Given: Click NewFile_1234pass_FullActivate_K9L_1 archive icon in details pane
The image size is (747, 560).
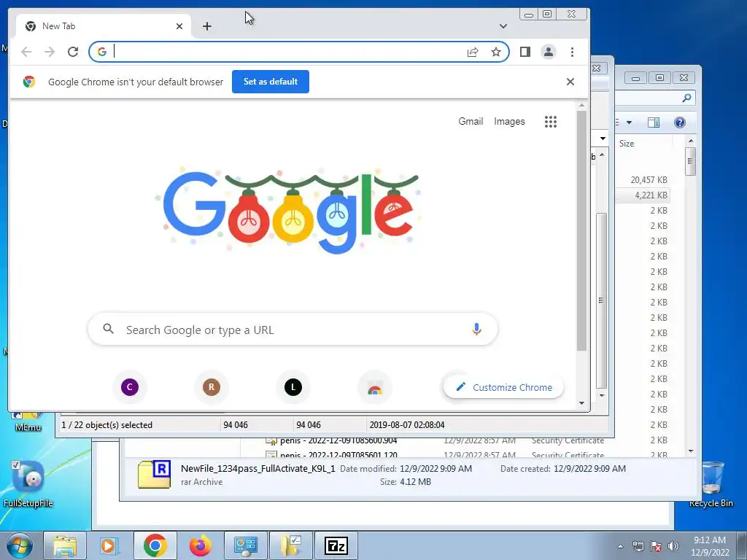Looking at the screenshot, I should pyautogui.click(x=155, y=474).
